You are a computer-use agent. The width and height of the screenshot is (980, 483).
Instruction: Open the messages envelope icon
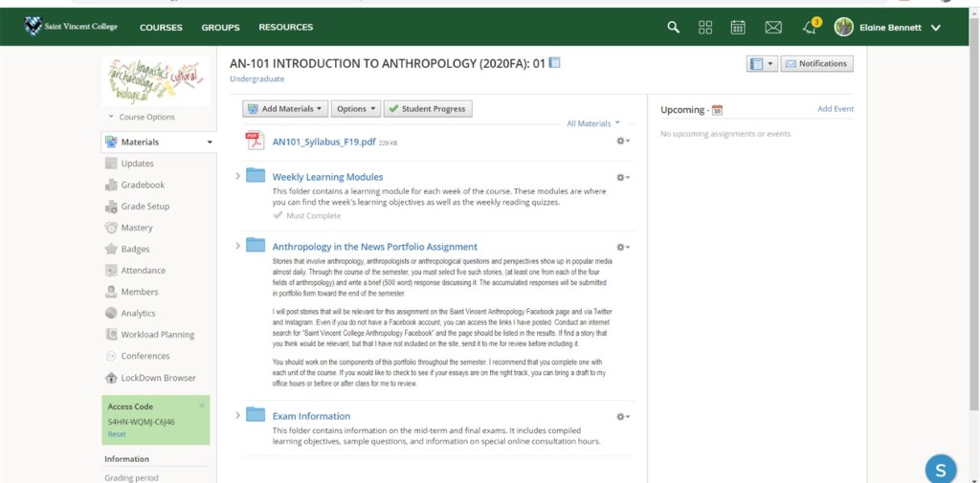[773, 28]
